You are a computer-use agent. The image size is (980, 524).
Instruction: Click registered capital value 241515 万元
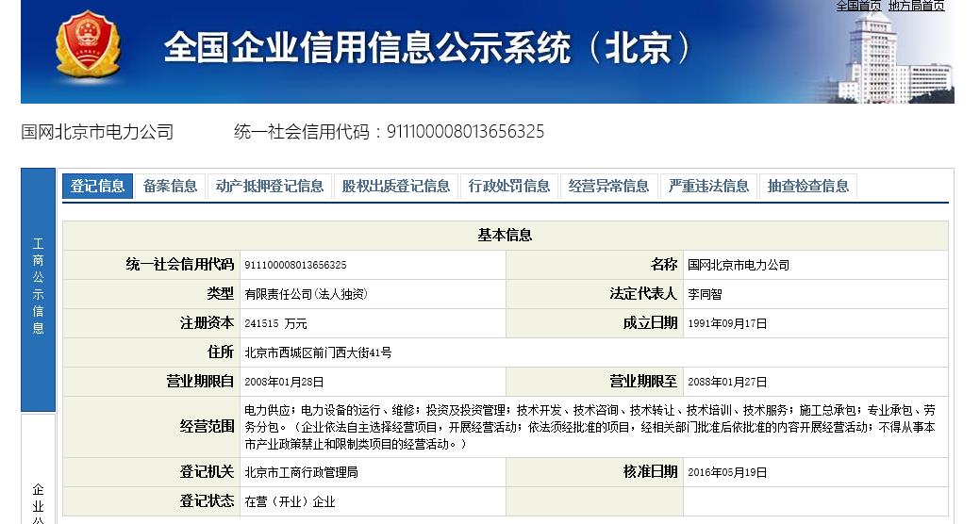(x=275, y=323)
